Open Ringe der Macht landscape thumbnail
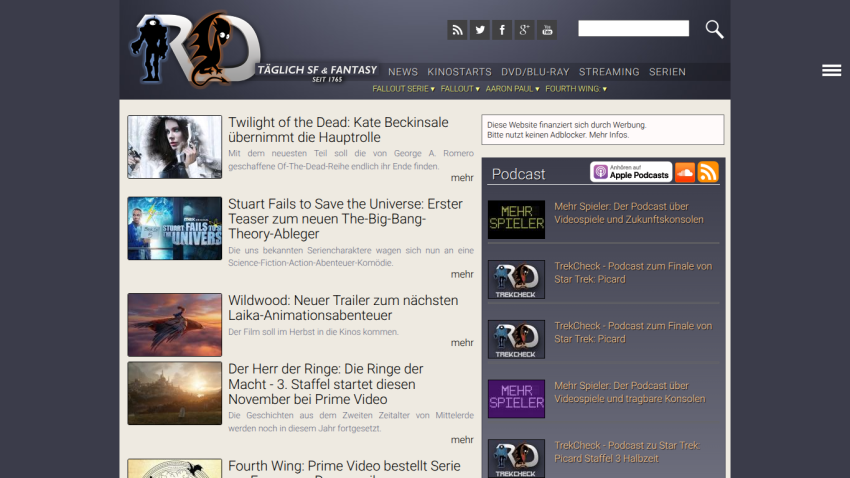The width and height of the screenshot is (850, 478). (175, 393)
